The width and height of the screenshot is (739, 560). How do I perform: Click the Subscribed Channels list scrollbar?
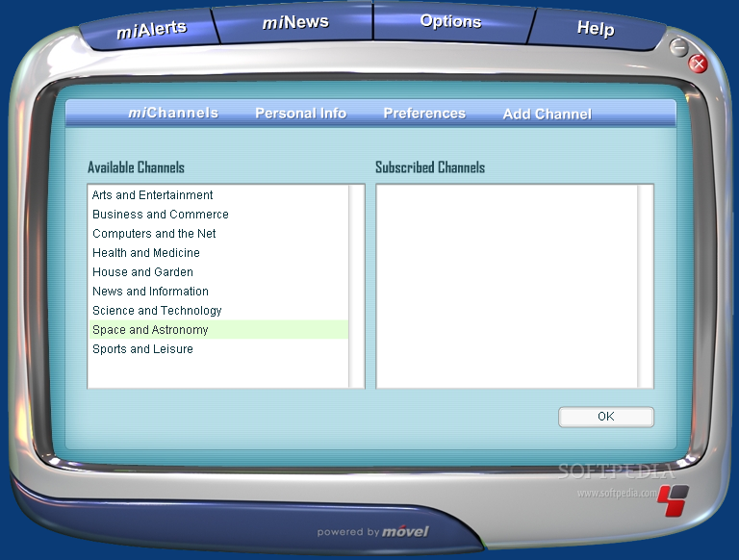(x=645, y=286)
